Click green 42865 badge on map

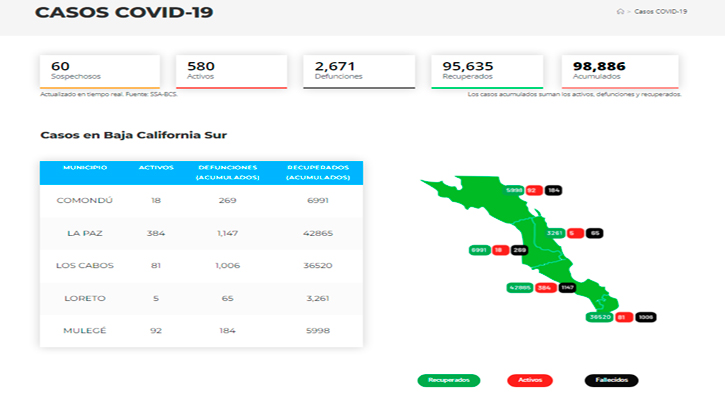pos(520,288)
